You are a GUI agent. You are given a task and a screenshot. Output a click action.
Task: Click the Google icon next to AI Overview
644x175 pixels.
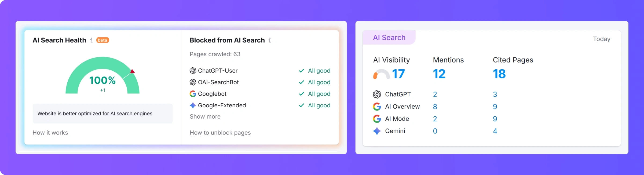377,107
